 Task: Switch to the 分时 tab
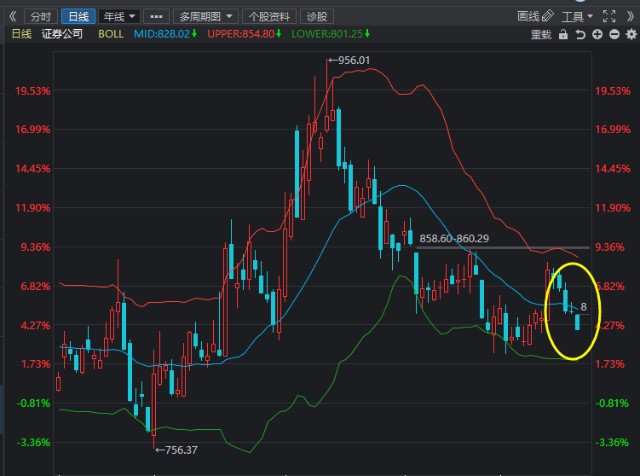pos(40,16)
